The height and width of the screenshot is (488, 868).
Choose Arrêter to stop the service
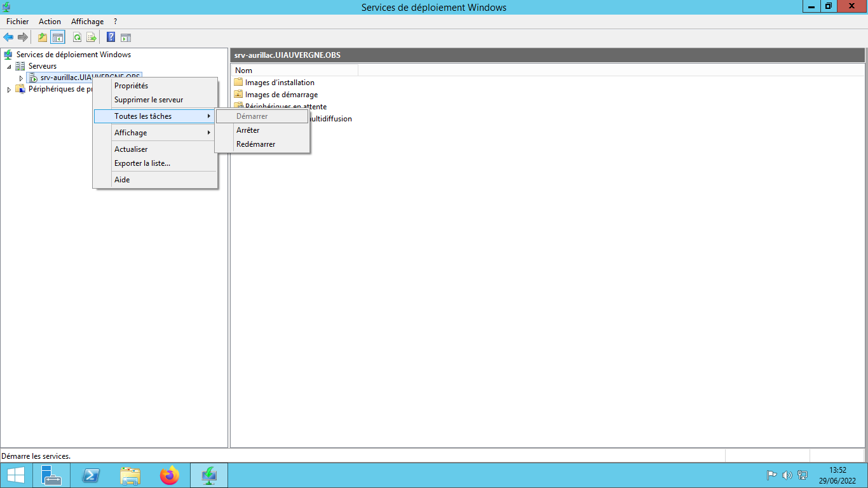(262, 130)
